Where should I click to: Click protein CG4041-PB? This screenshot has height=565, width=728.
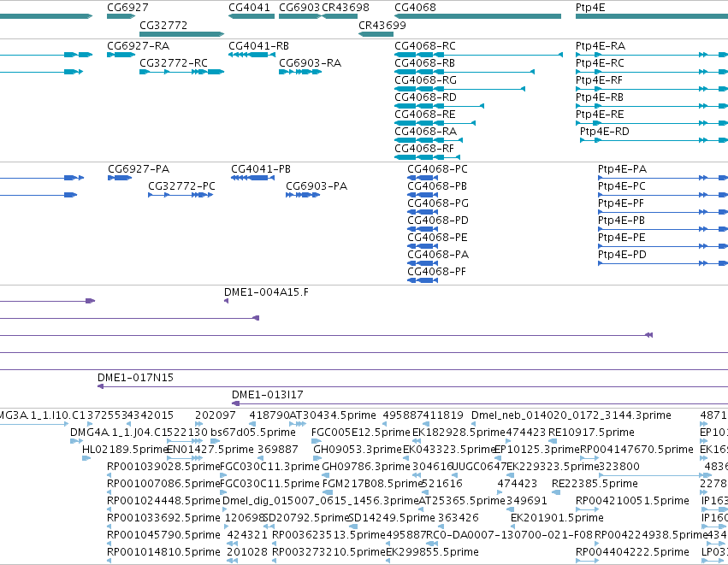(x=252, y=178)
